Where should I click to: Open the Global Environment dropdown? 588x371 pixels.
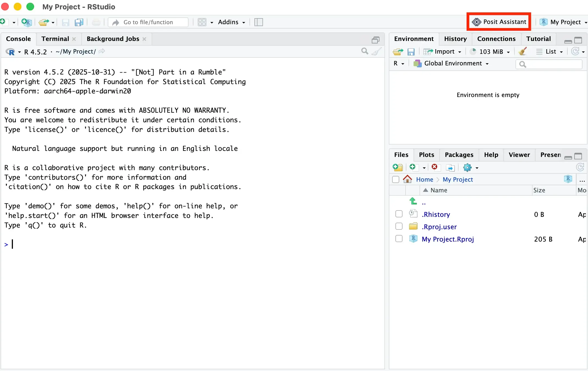451,63
